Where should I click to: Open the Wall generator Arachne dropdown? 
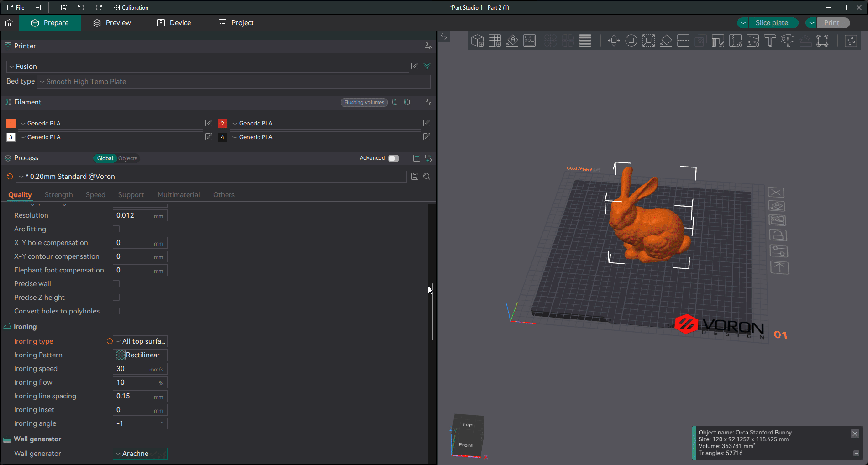140,454
